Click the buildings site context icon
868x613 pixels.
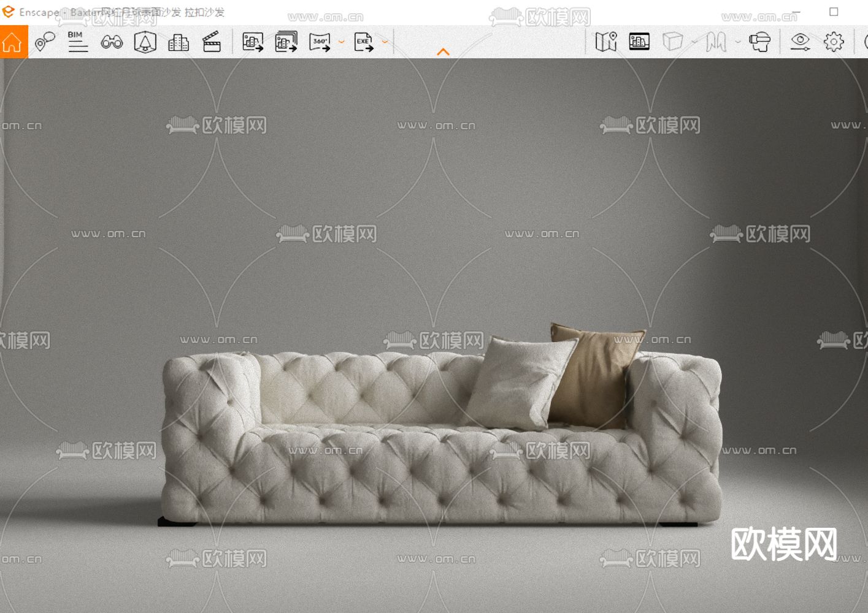pos(179,42)
